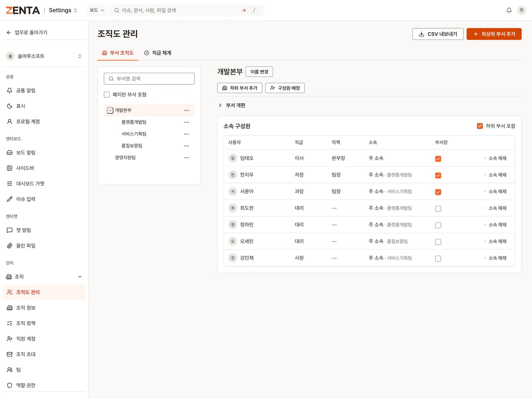532x399 pixels.
Task: Open 품질보증팀 more options menu
Action: (187, 146)
